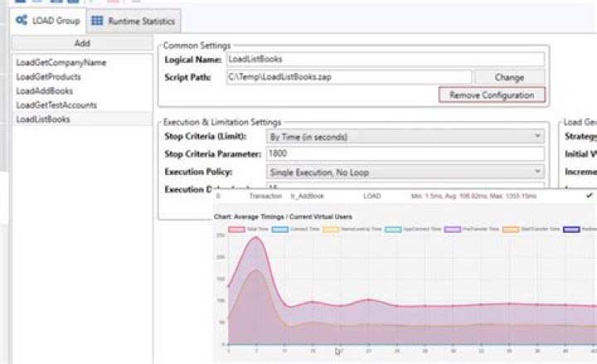Toggle NameLookUp Time legend swatch
The height and width of the screenshot is (364, 597).
point(331,229)
